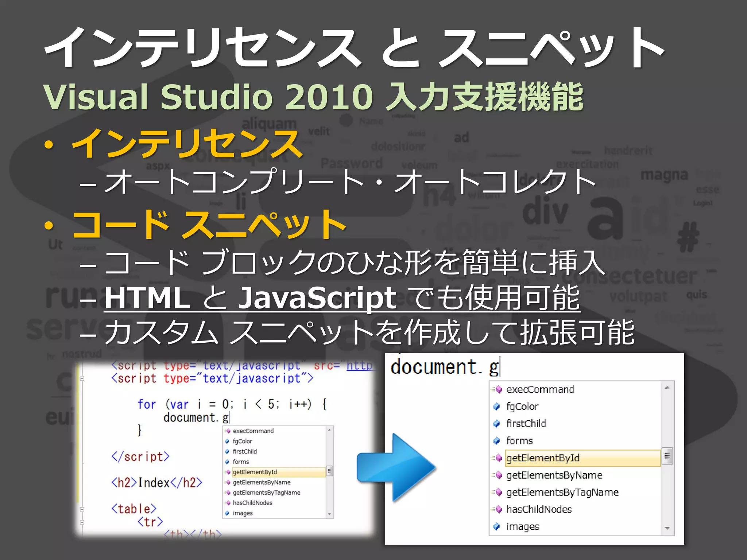This screenshot has width=747, height=560.
Task: Click the line 'カスタム スニペットを作成して拡張可能'
Action: (x=369, y=332)
